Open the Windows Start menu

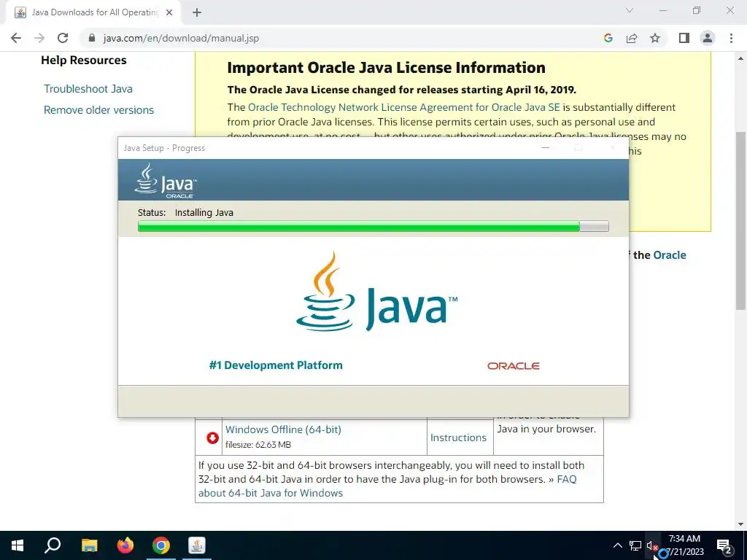click(x=18, y=545)
